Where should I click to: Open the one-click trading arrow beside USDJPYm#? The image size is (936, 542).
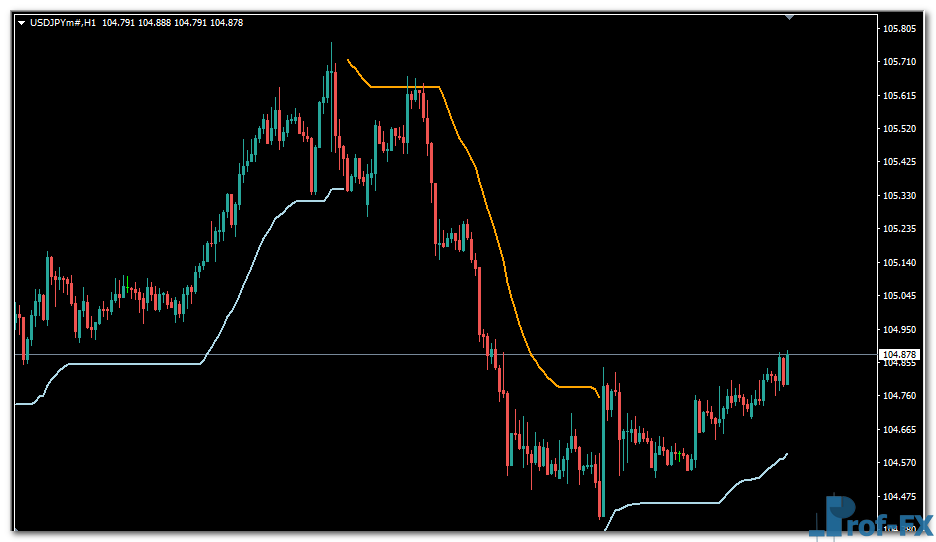tap(21, 23)
